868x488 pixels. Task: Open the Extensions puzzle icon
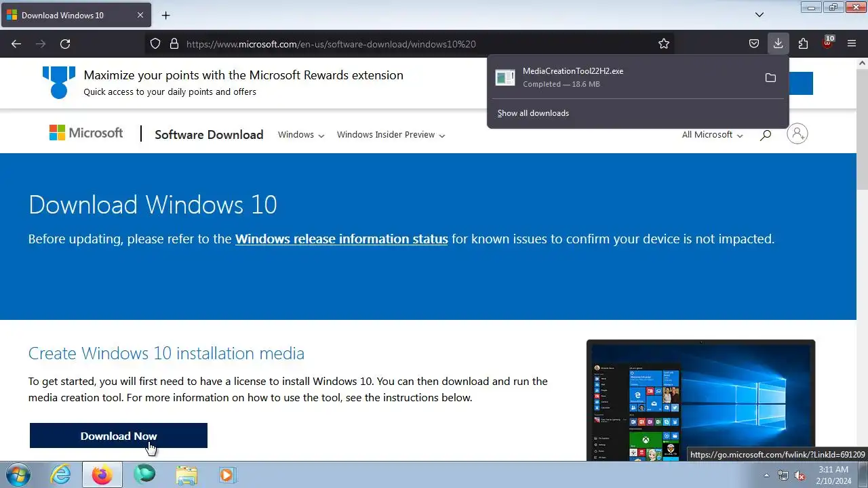tap(803, 44)
